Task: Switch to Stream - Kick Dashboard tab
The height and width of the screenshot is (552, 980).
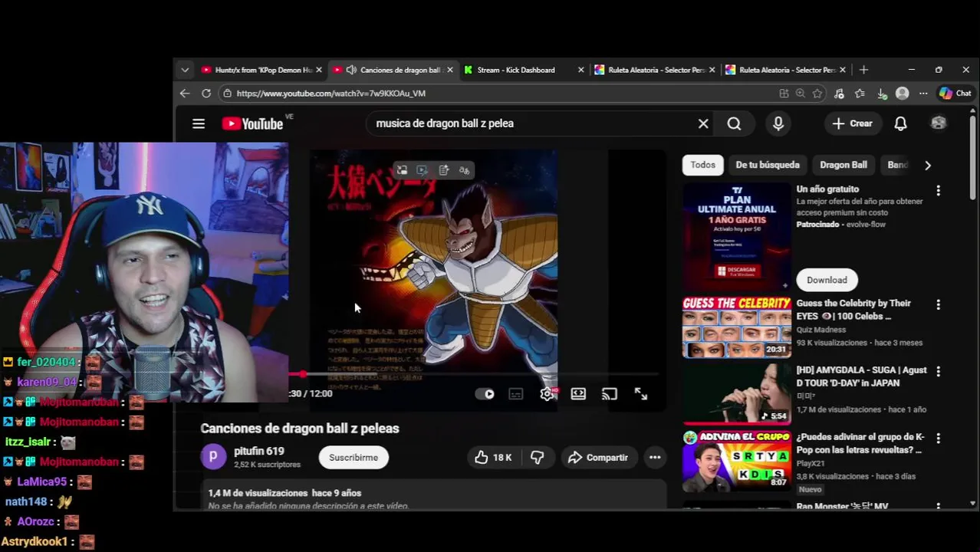Action: tap(523, 70)
